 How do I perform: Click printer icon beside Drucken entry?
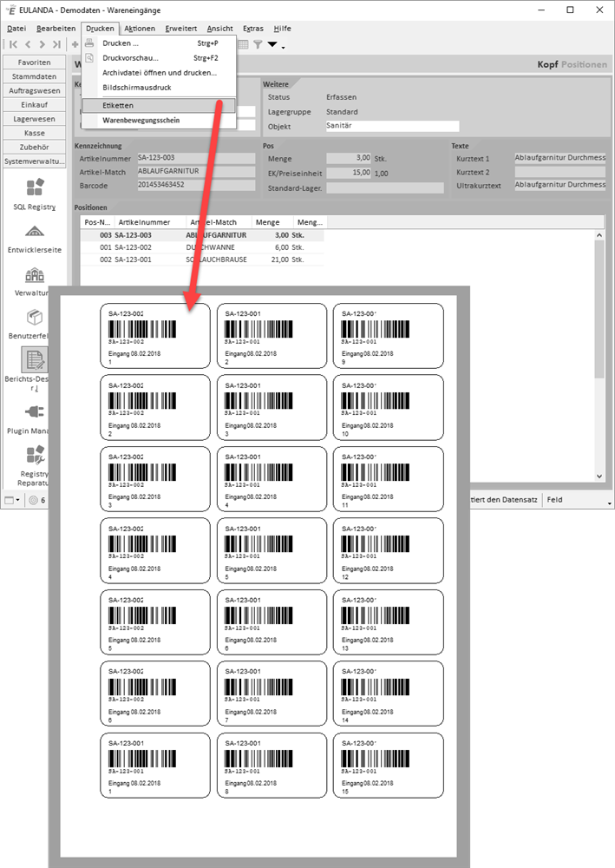pyautogui.click(x=89, y=43)
